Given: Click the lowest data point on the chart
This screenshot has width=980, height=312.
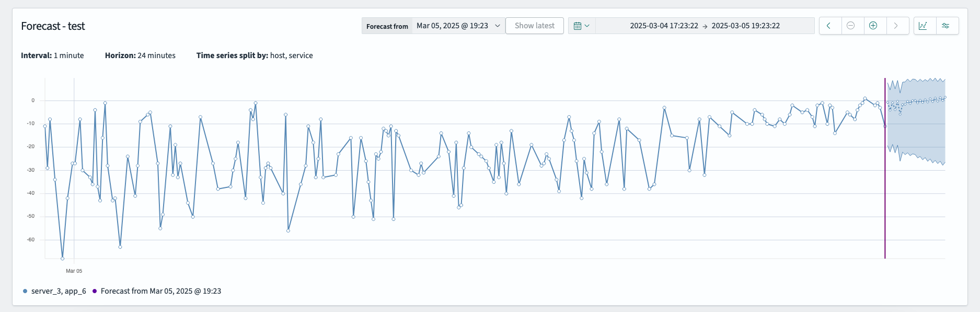Looking at the screenshot, I should pos(63,259).
